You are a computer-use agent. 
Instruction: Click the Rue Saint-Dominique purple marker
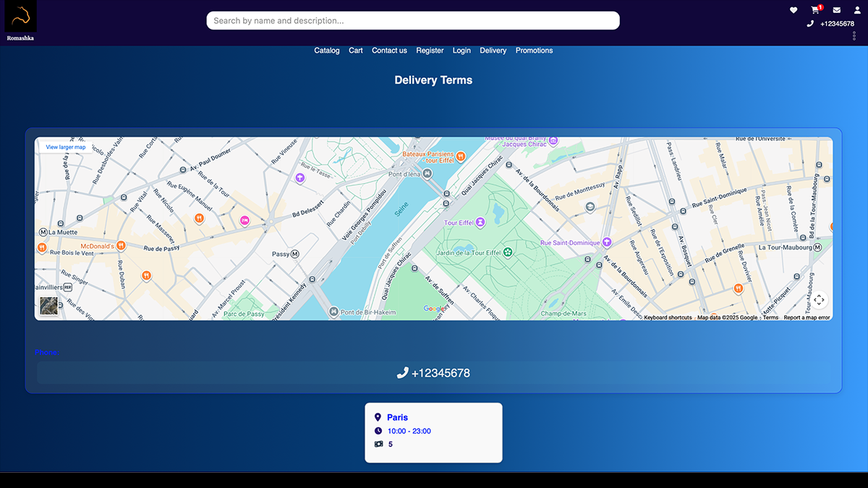[x=607, y=242]
